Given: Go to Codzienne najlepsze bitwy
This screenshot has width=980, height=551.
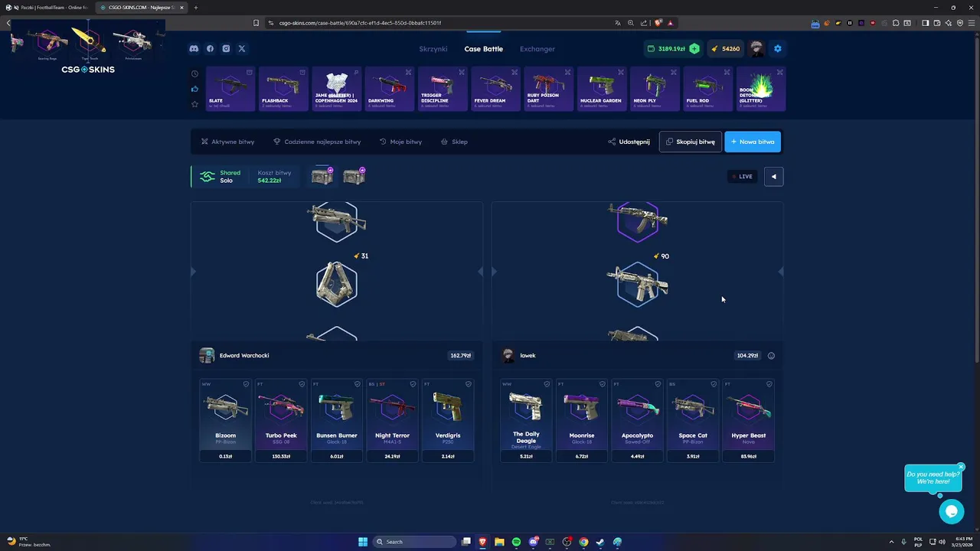Looking at the screenshot, I should click(317, 142).
